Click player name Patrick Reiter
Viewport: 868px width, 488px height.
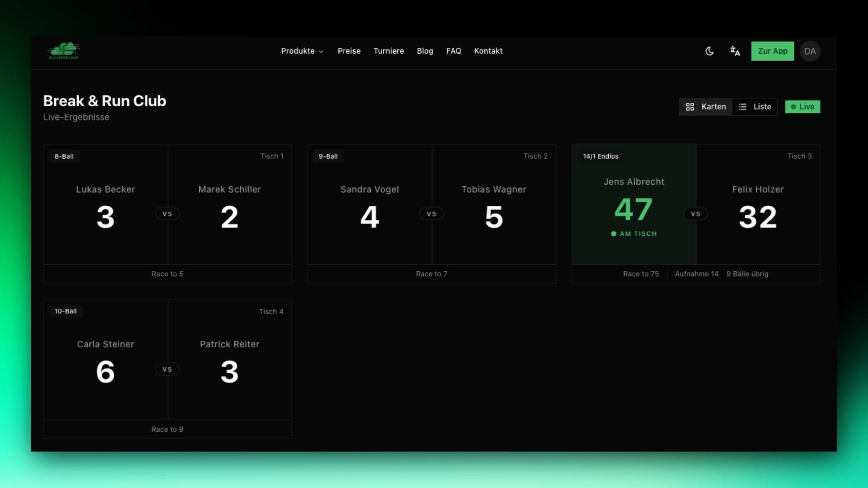click(230, 344)
